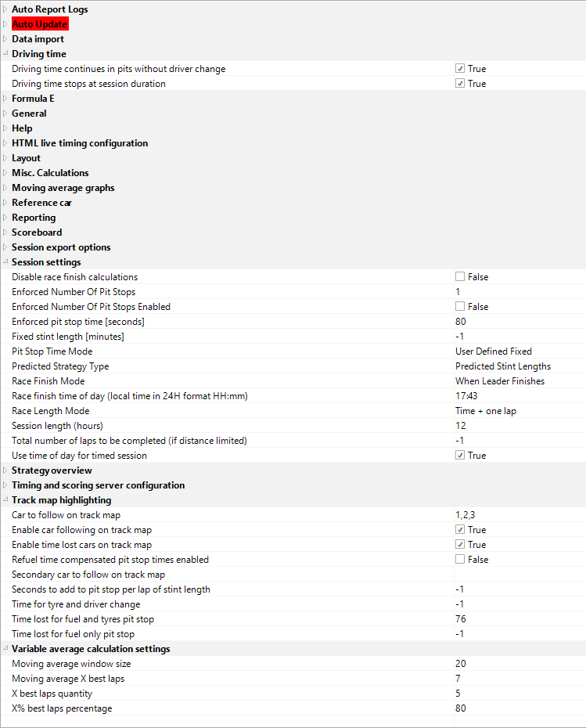
Task: Open Pit Stop Time Mode value dropdown
Action: pyautogui.click(x=516, y=351)
